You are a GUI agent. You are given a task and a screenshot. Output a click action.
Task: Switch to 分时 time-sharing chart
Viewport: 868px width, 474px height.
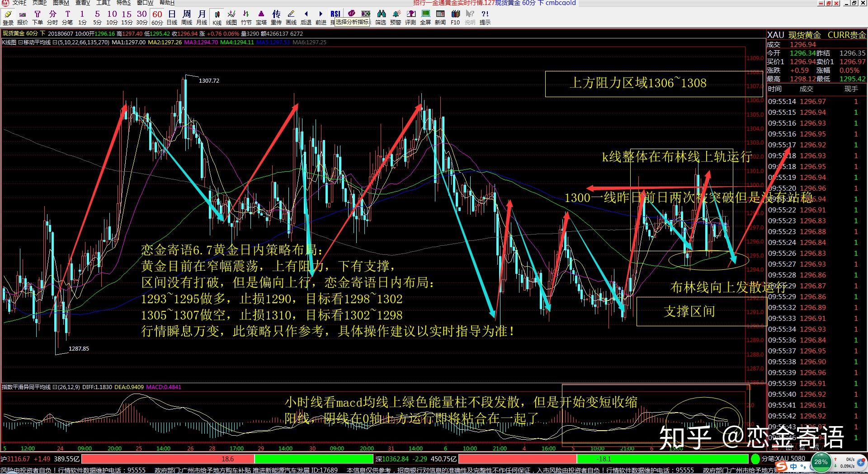[52, 18]
